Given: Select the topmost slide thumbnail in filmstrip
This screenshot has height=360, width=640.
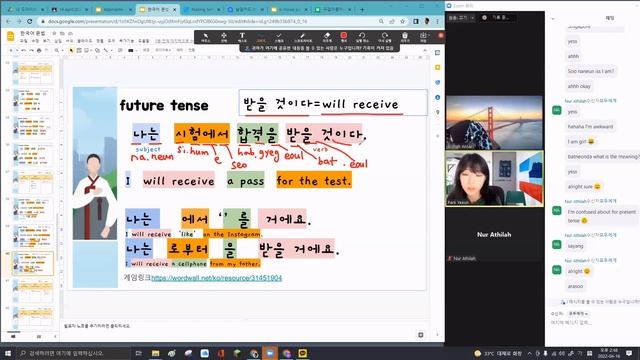Looking at the screenshot, I should coord(33,73).
